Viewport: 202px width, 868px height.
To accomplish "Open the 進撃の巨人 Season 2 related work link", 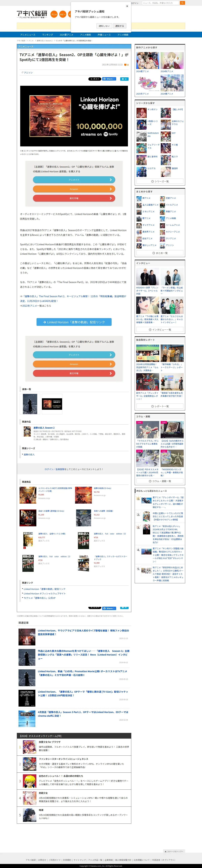I will point(44,428).
